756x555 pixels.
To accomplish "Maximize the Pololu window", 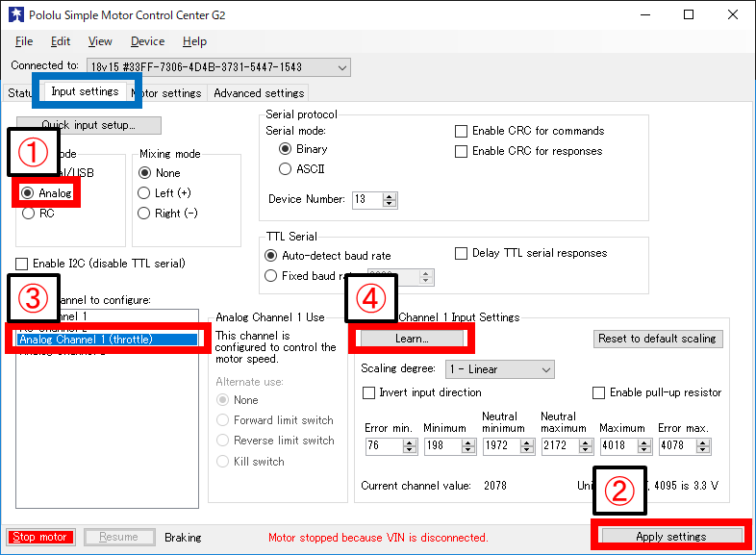I will (689, 15).
